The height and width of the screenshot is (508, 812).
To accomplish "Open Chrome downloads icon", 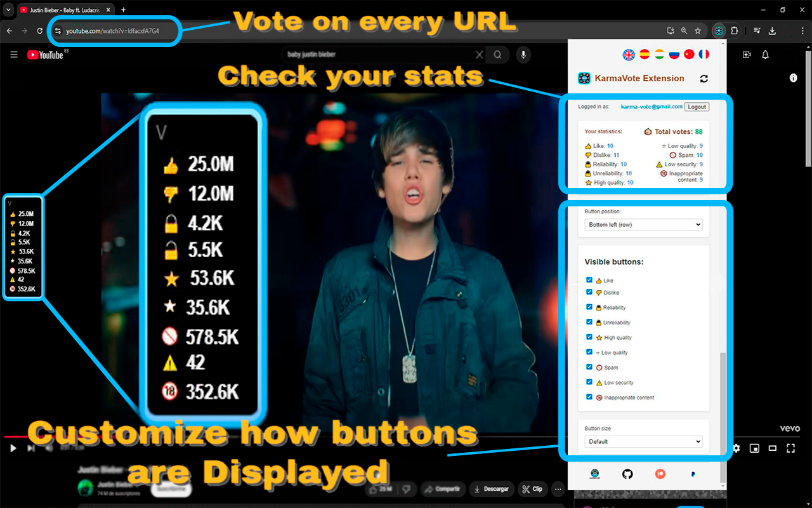I will click(x=772, y=30).
